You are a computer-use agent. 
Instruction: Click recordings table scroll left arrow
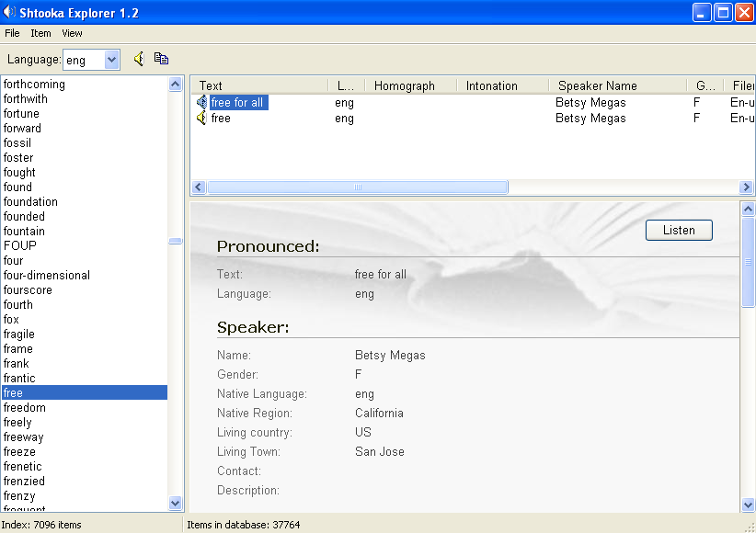(199, 187)
